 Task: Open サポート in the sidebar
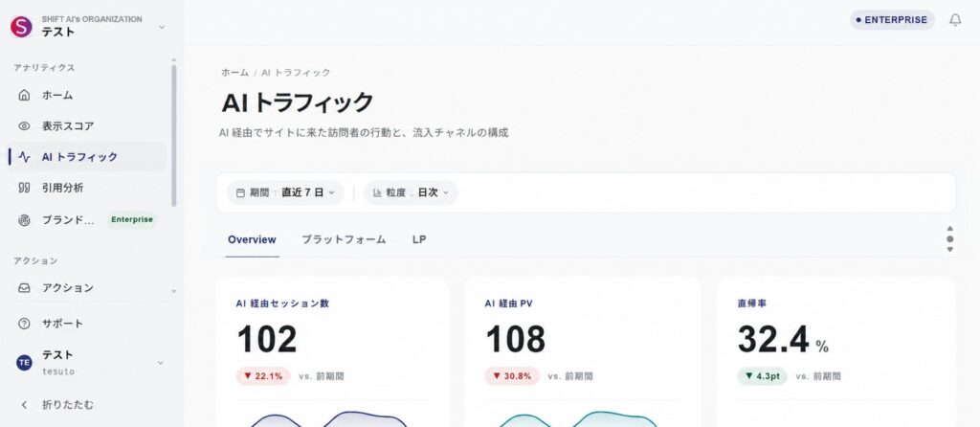tap(87, 324)
